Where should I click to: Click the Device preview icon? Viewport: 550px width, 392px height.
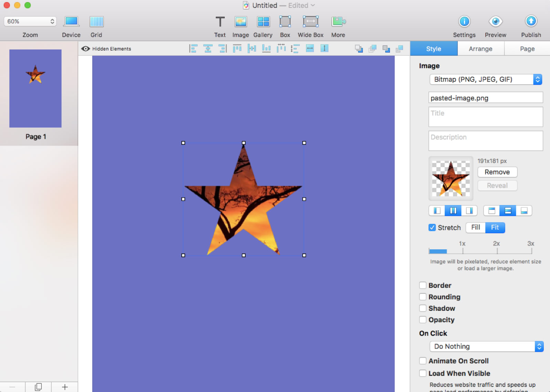click(x=71, y=22)
